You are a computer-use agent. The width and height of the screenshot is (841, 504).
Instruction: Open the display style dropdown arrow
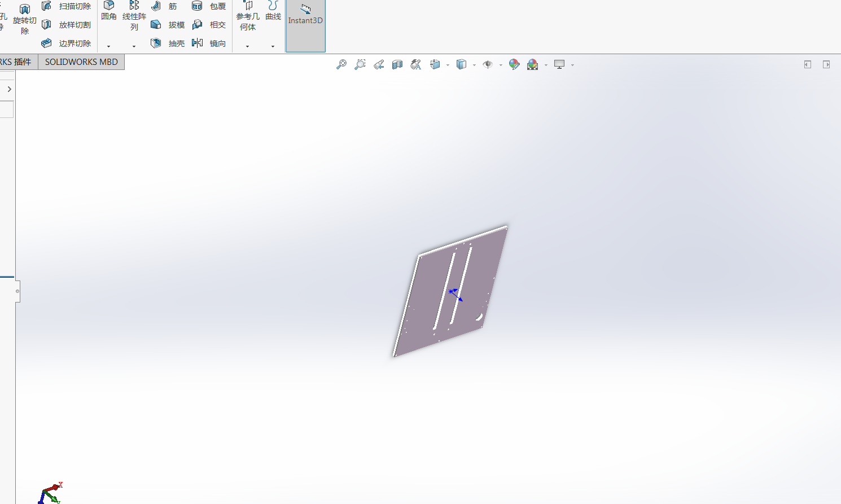pyautogui.click(x=474, y=65)
